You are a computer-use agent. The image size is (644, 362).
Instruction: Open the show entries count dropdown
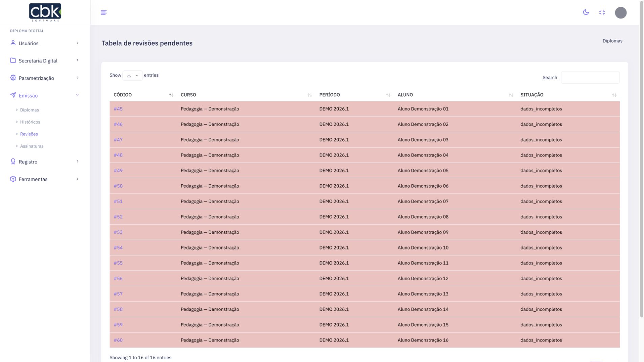pos(133,76)
